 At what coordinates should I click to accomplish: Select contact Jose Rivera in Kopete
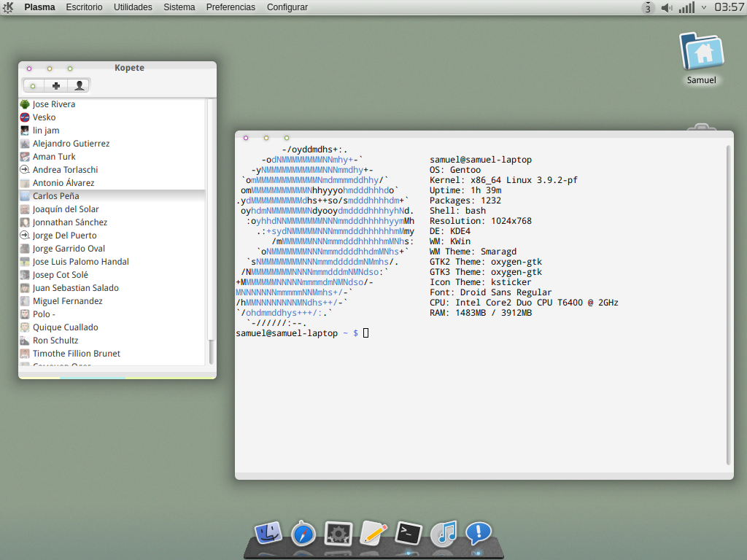pos(112,104)
